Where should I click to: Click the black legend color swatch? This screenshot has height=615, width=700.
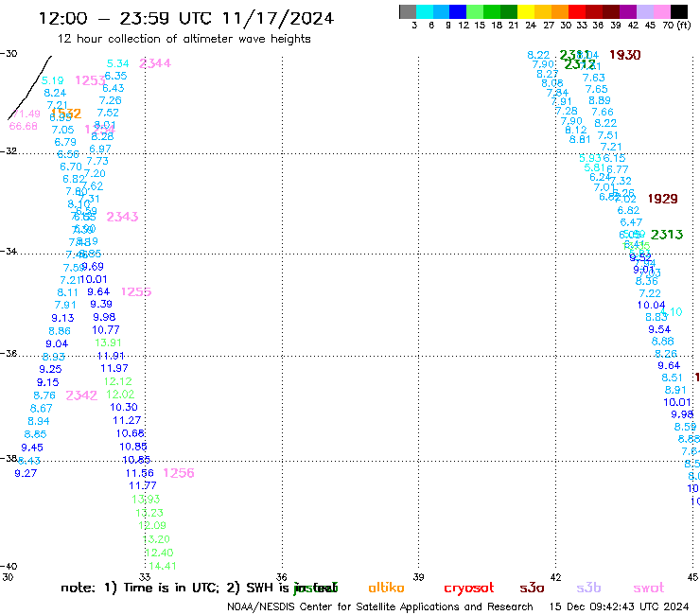679,11
